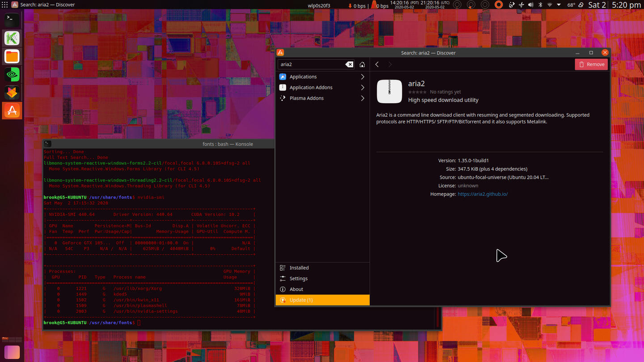This screenshot has width=644, height=362.
Task: Click the 'High speed download utility' subtitle
Action: (443, 100)
